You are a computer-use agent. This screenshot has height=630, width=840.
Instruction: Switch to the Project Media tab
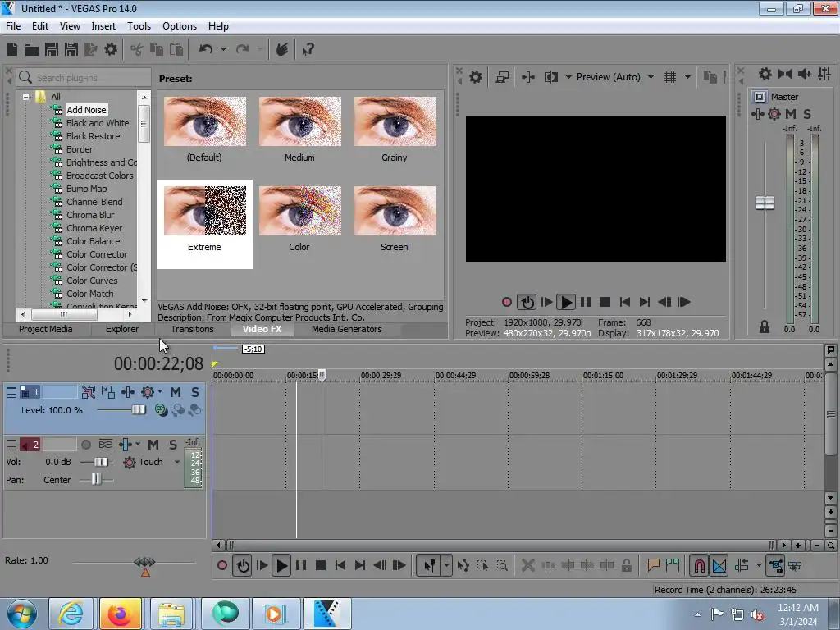pyautogui.click(x=46, y=330)
